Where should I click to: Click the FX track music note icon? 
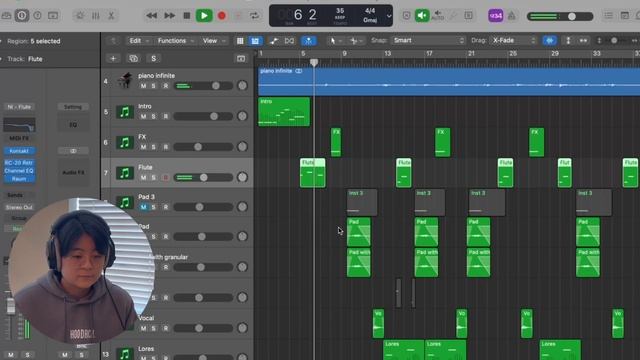tap(125, 142)
